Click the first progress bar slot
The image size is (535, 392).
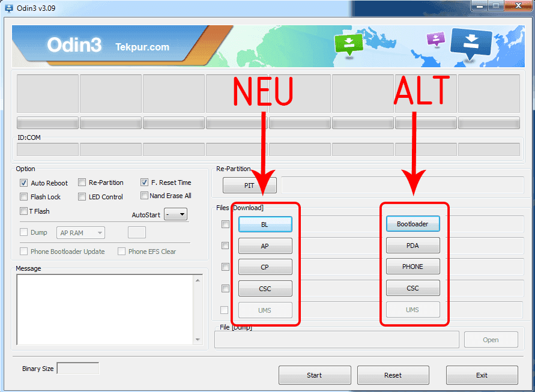[47, 123]
